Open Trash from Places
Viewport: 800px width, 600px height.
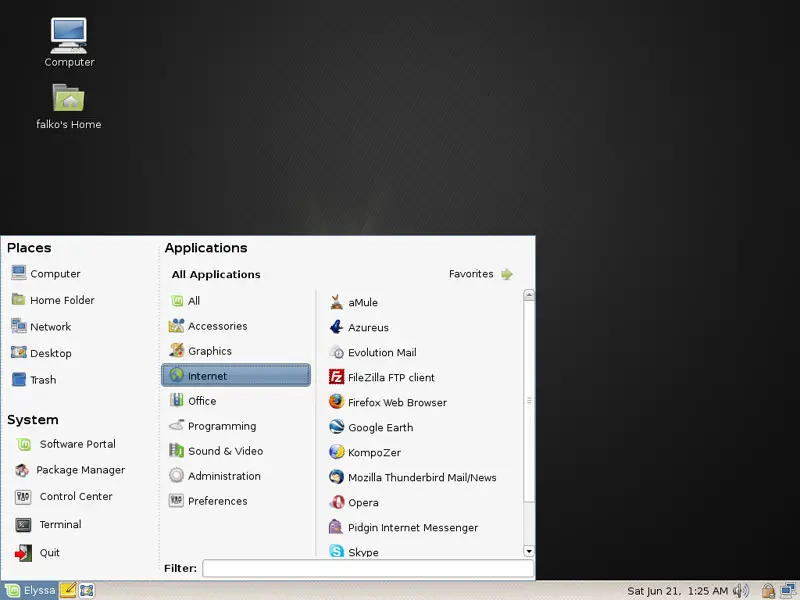pos(34,380)
